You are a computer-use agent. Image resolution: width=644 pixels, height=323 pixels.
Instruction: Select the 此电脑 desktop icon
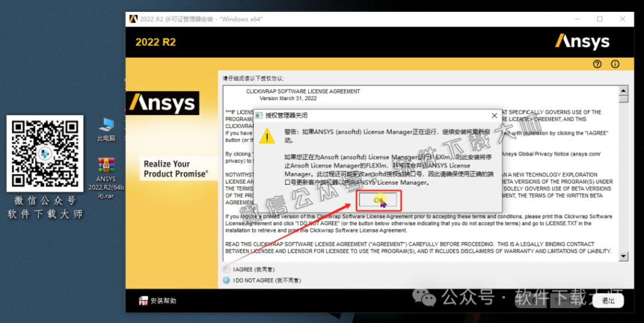tap(106, 129)
